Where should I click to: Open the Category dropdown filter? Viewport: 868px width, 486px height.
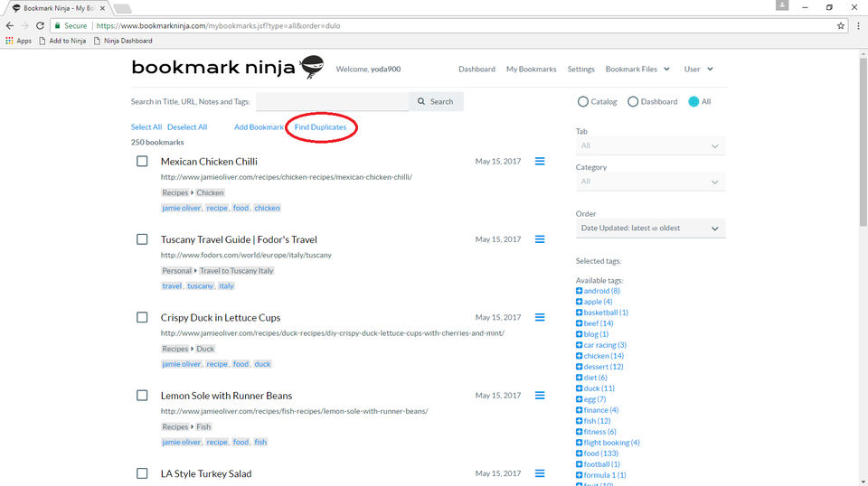pyautogui.click(x=650, y=182)
